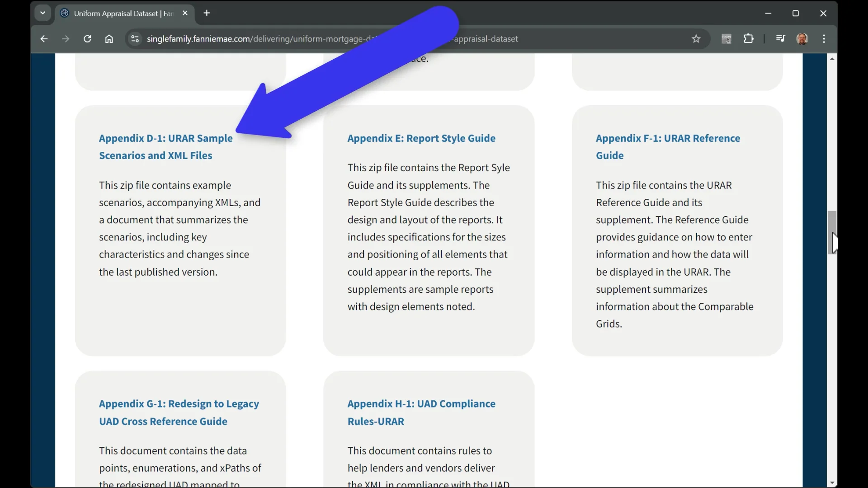
Task: Reload the Fannie Mae page
Action: click(x=87, y=39)
